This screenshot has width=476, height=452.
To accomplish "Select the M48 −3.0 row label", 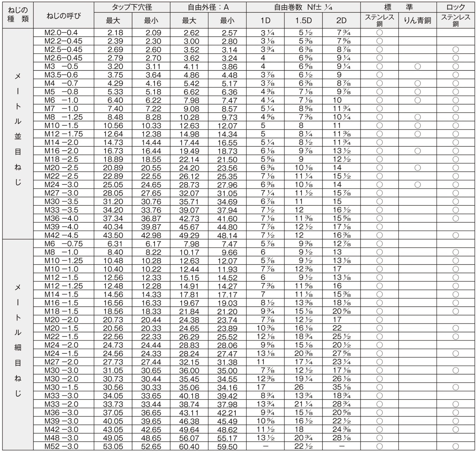I will point(61,438).
